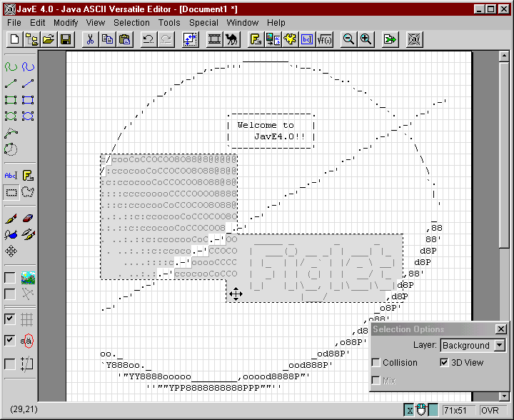Click the vertical scrollbar down arrow
The width and height of the screenshot is (514, 420).
point(504,396)
